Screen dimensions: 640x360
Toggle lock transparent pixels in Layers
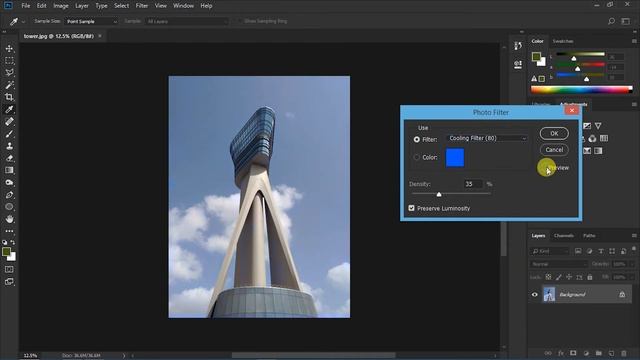pos(548,277)
